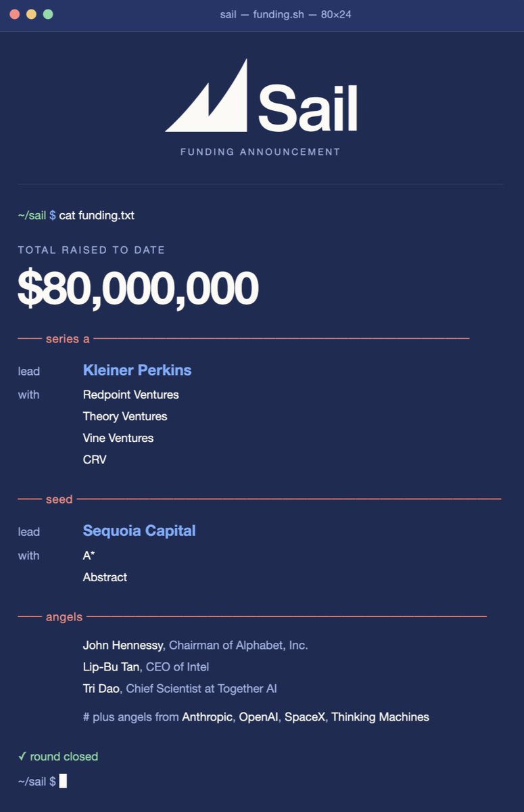The height and width of the screenshot is (812, 524).
Task: Click the green round closed checkmark
Action: click(x=22, y=756)
